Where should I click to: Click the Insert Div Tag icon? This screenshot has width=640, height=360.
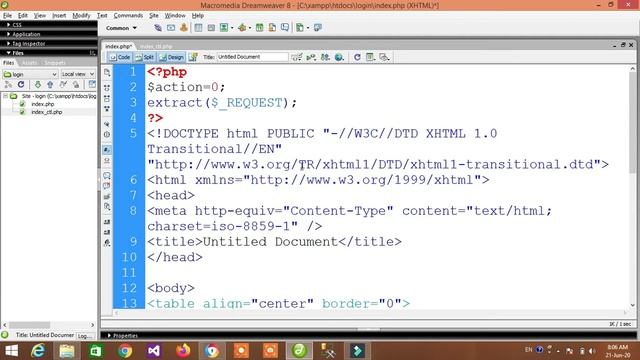(x=211, y=28)
